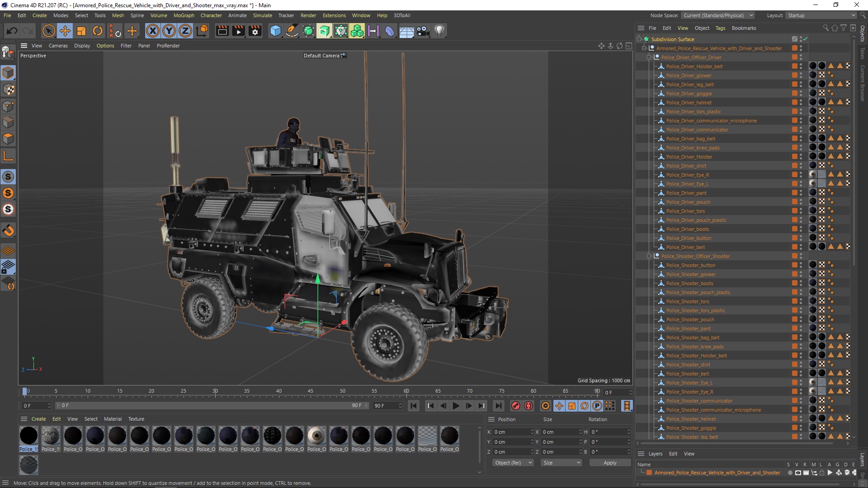Select Model mode cube in left palette
The image size is (868, 488).
pyautogui.click(x=8, y=73)
